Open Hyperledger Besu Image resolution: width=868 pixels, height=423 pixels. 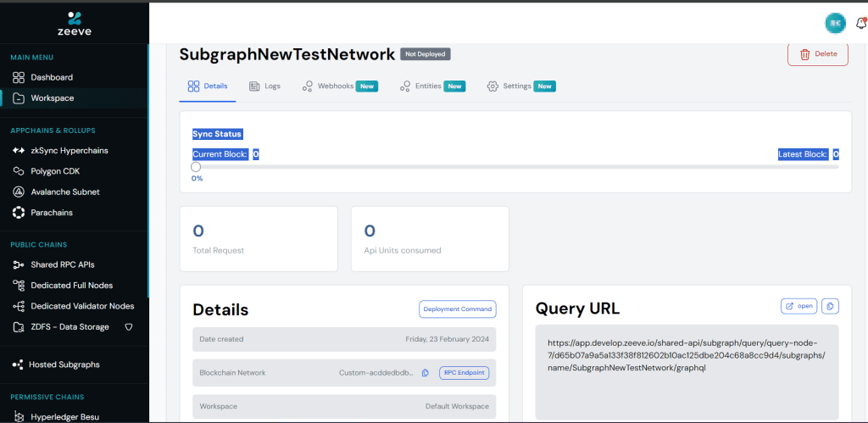(x=64, y=417)
